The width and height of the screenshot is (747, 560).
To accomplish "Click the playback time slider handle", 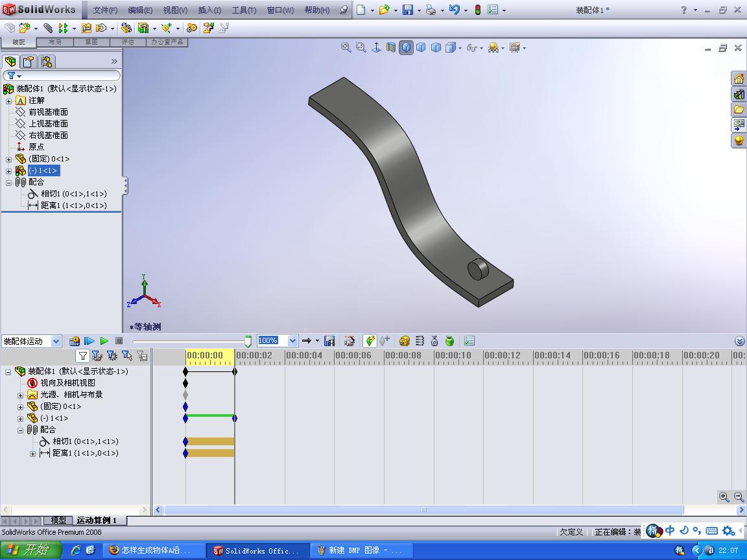I will pos(248,341).
